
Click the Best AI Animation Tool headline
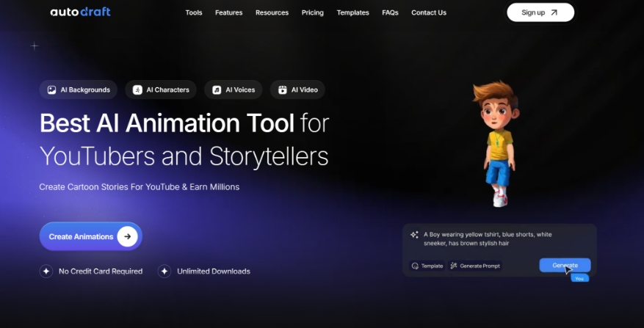tap(167, 123)
